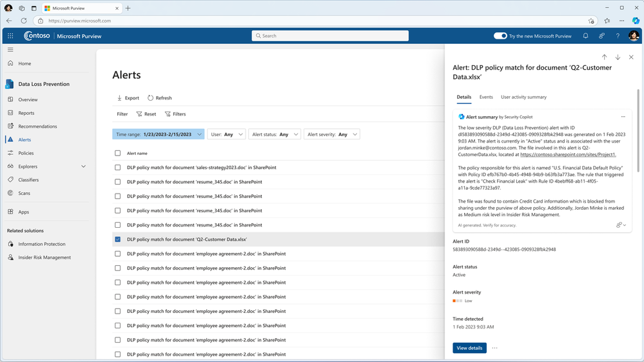The width and height of the screenshot is (644, 362).
Task: Click the browser refresh icon
Action: click(x=24, y=21)
